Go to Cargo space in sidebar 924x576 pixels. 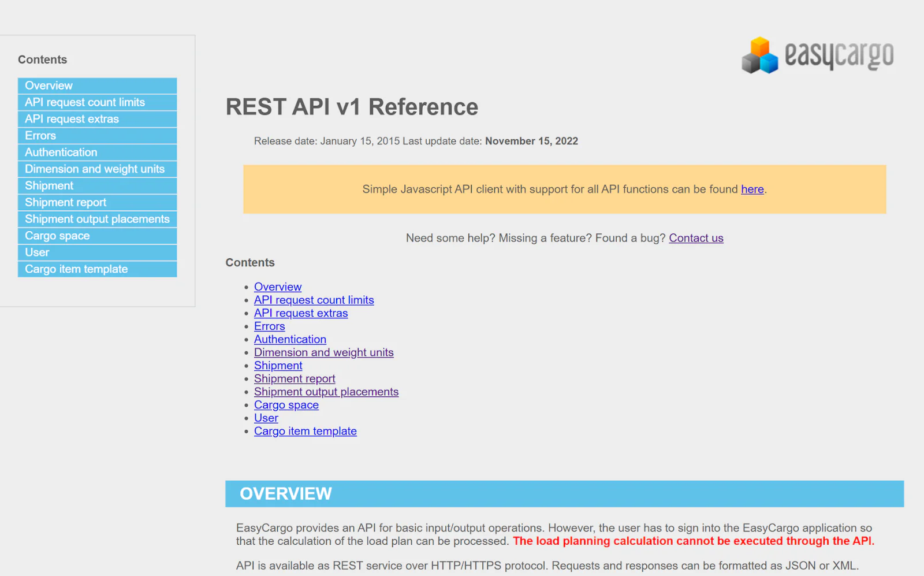(97, 236)
